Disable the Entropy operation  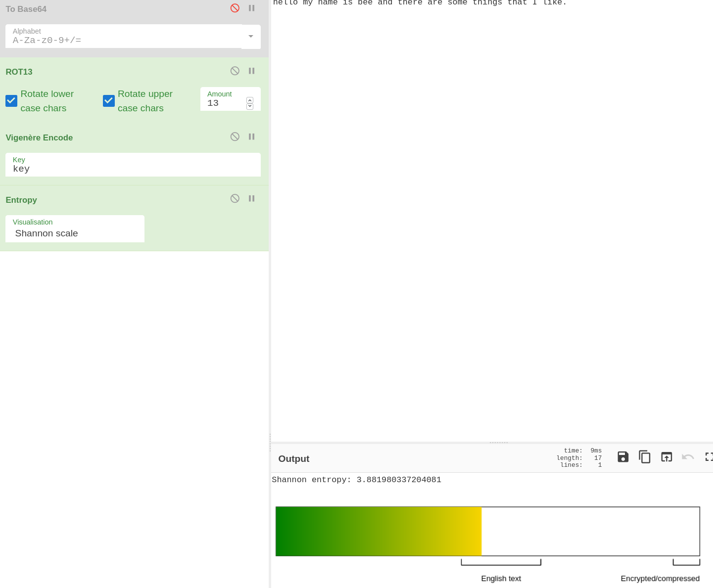[235, 198]
